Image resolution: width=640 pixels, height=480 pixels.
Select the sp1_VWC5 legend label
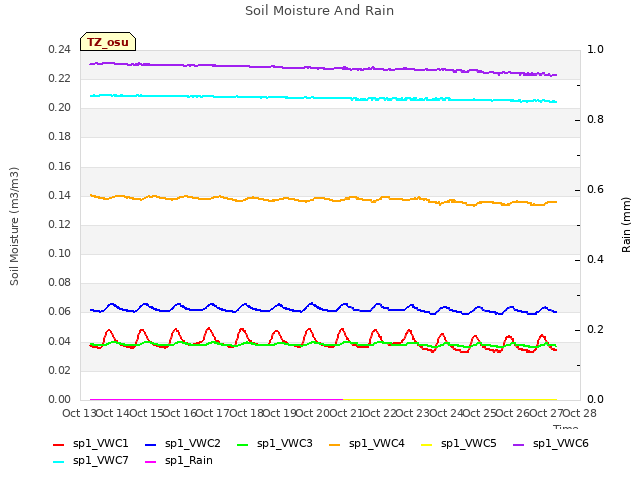pyautogui.click(x=469, y=444)
